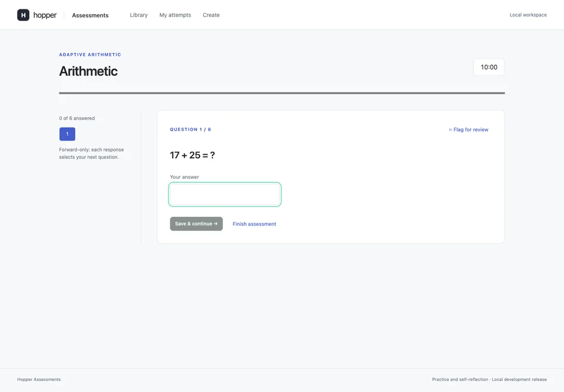
Task: Go to the Library tab
Action: click(139, 15)
